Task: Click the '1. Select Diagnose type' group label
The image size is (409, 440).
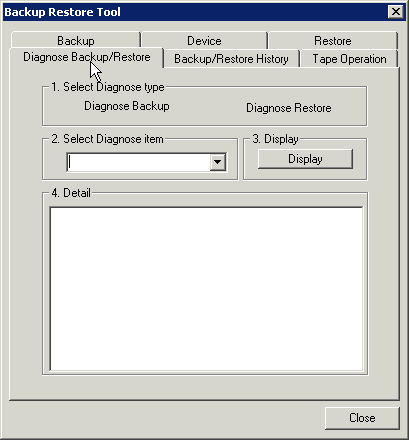Action: [x=108, y=87]
